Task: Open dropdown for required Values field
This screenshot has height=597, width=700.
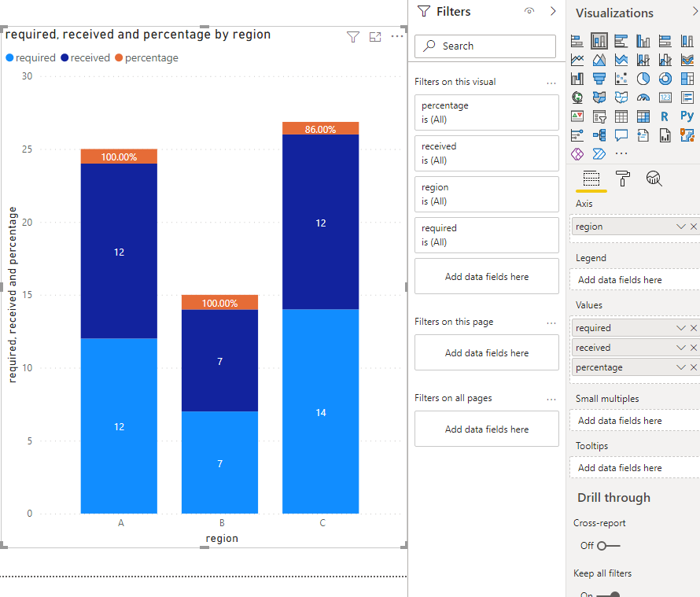Action: point(680,328)
